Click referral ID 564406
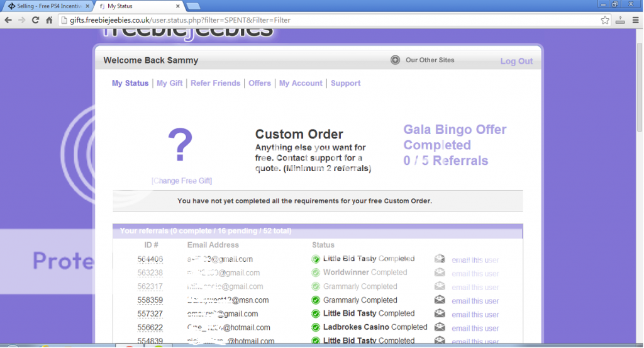 pos(150,259)
